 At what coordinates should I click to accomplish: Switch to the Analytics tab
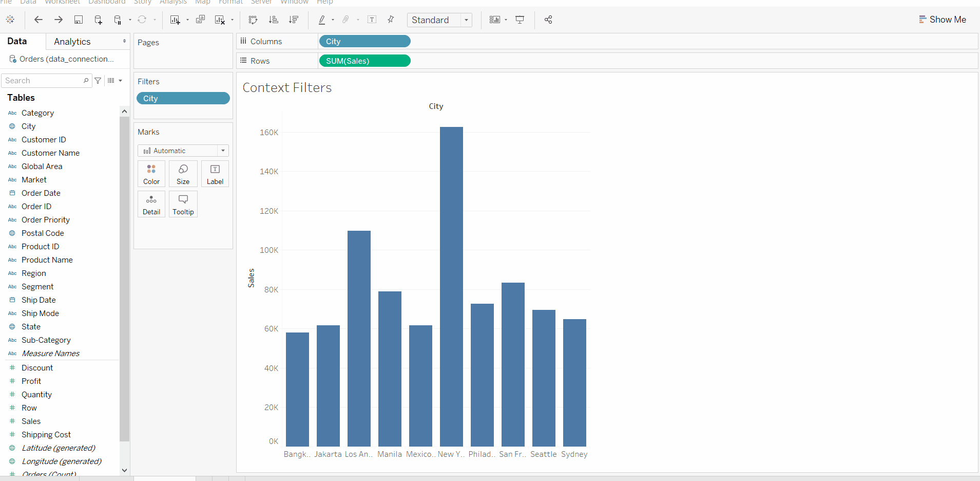[72, 41]
